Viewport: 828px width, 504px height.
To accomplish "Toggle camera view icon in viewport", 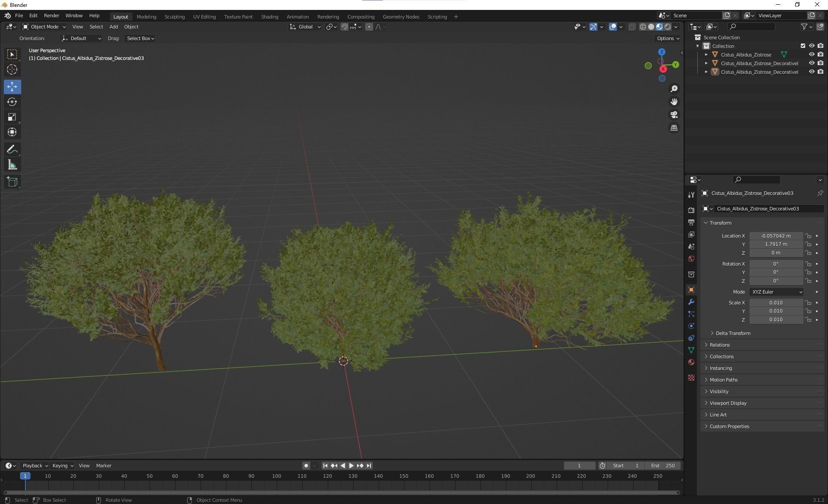I will click(x=674, y=115).
